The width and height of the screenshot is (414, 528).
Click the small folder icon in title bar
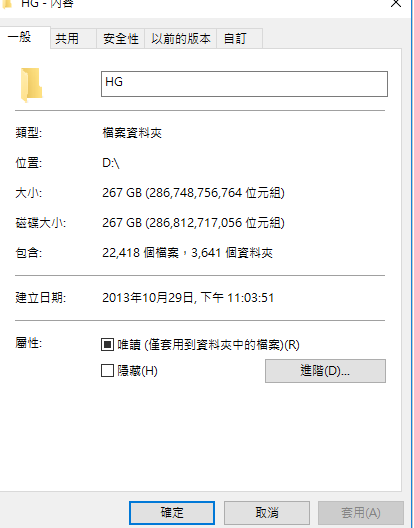coord(7,3)
